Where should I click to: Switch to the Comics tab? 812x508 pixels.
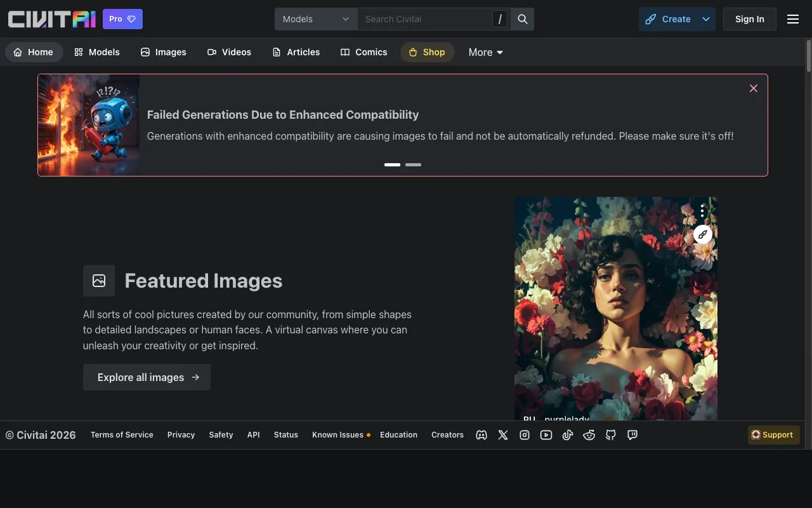coord(364,52)
